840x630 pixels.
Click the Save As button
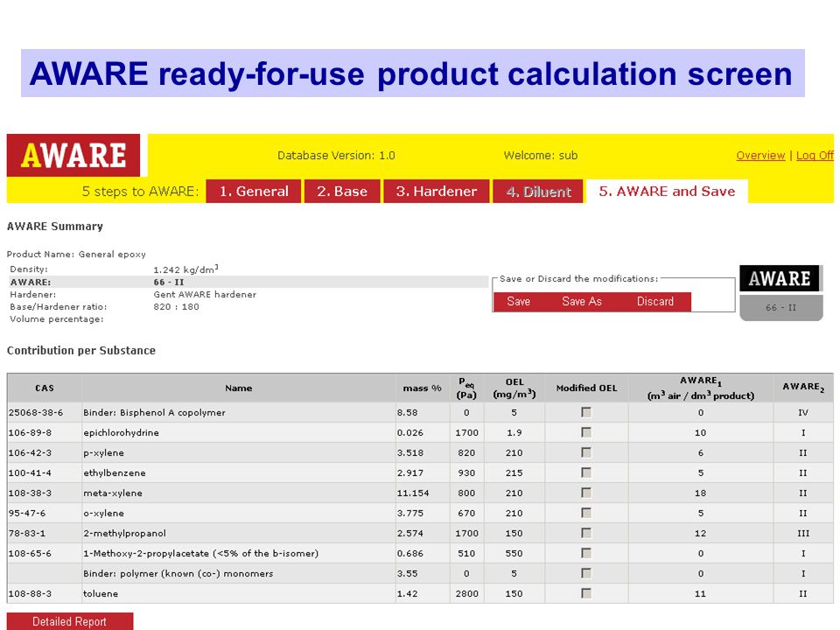[582, 302]
